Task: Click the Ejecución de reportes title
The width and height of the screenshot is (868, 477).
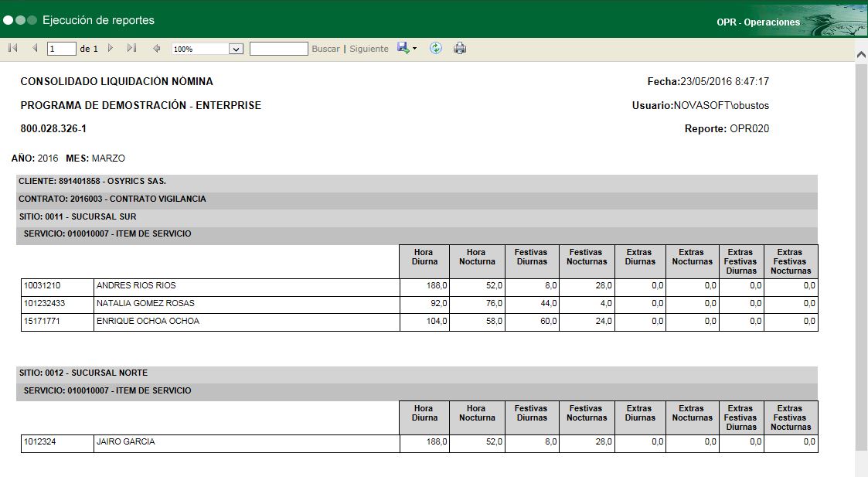Action: pyautogui.click(x=98, y=20)
